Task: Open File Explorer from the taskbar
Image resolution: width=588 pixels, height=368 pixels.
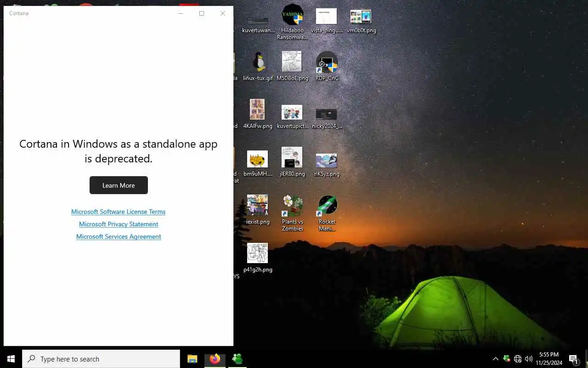Action: pos(192,359)
